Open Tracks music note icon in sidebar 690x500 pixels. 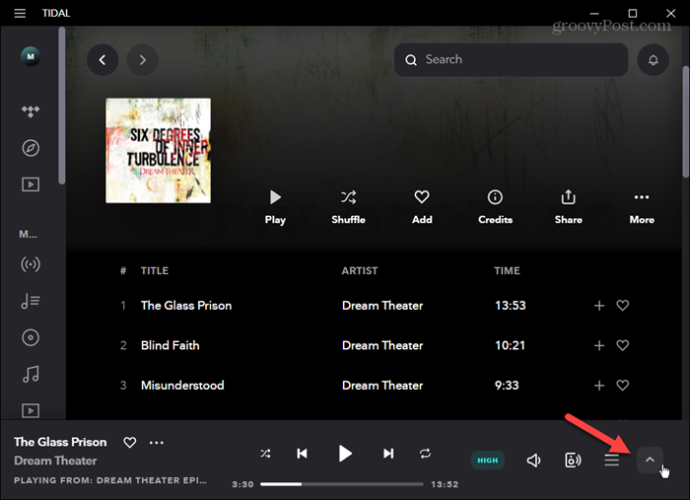tap(30, 374)
